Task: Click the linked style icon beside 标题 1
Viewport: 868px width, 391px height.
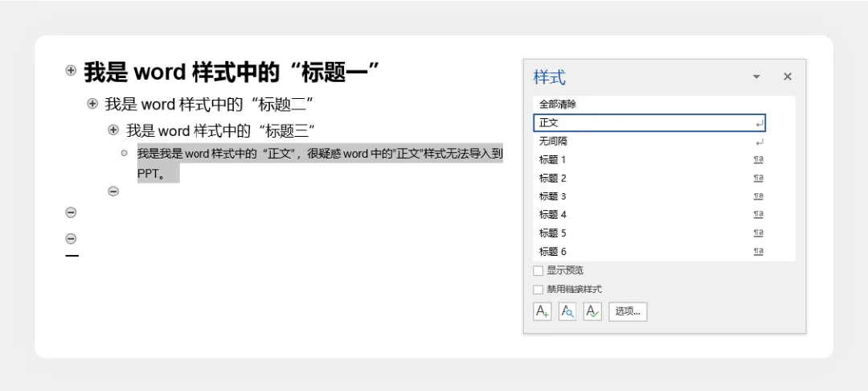Action: (x=759, y=160)
